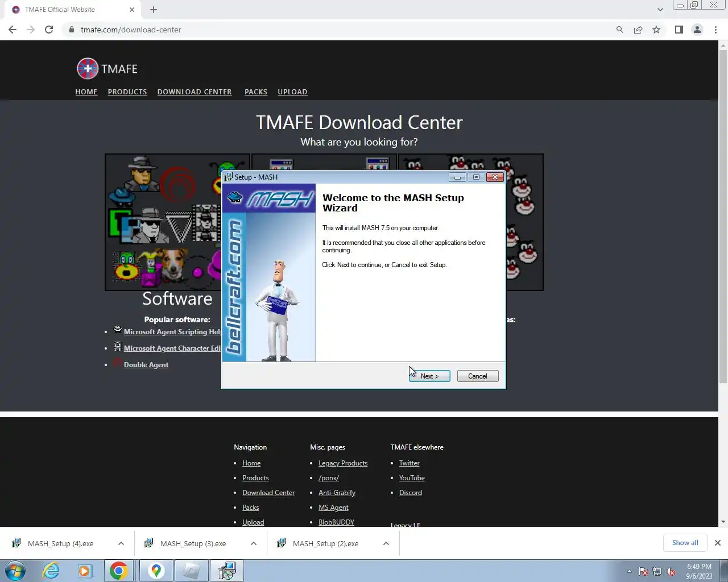This screenshot has width=728, height=582.
Task: Open the Chrome profile avatar
Action: 697,30
